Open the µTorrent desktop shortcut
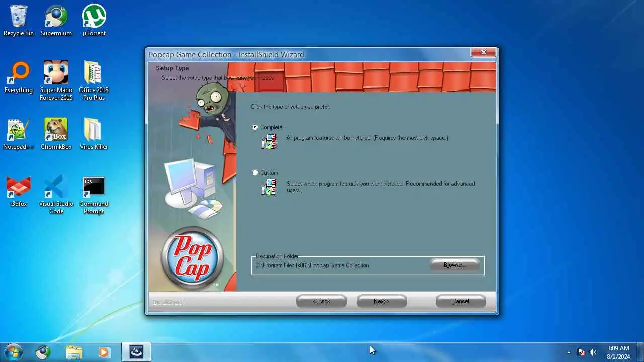Image resolution: width=644 pixels, height=362 pixels. tap(94, 21)
